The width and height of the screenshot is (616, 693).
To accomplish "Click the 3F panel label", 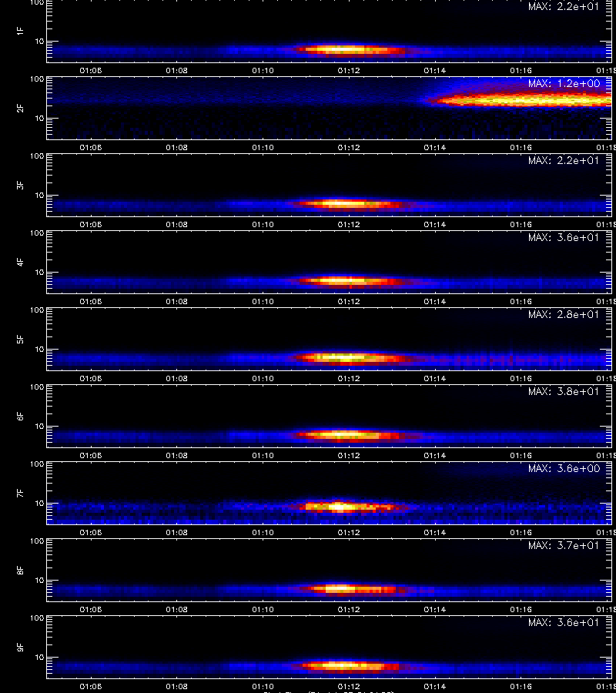I will (20, 185).
